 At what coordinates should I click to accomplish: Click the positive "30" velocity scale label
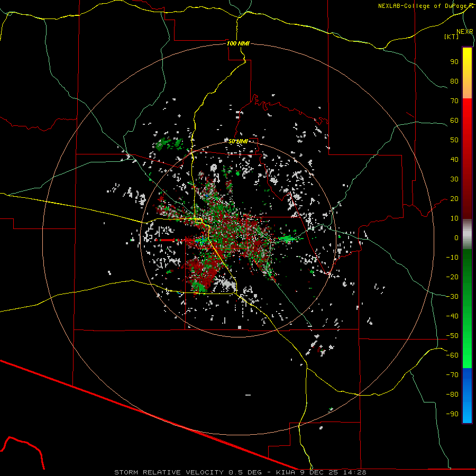point(454,179)
